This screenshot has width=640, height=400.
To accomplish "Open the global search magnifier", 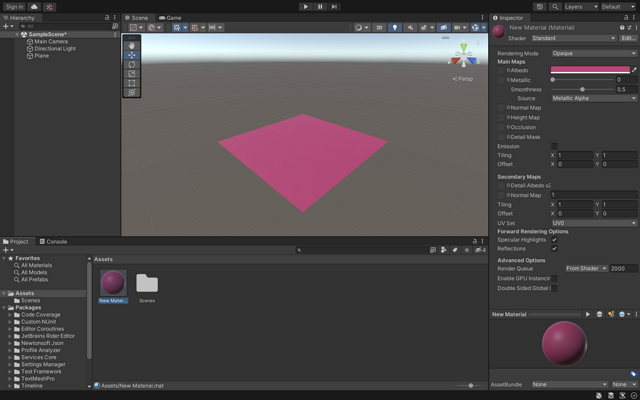I will click(555, 7).
